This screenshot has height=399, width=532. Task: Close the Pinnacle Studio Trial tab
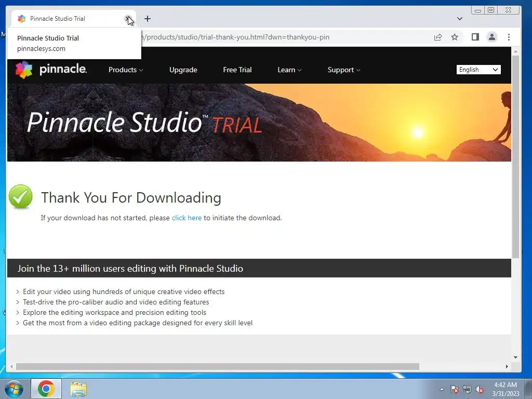[x=128, y=19]
